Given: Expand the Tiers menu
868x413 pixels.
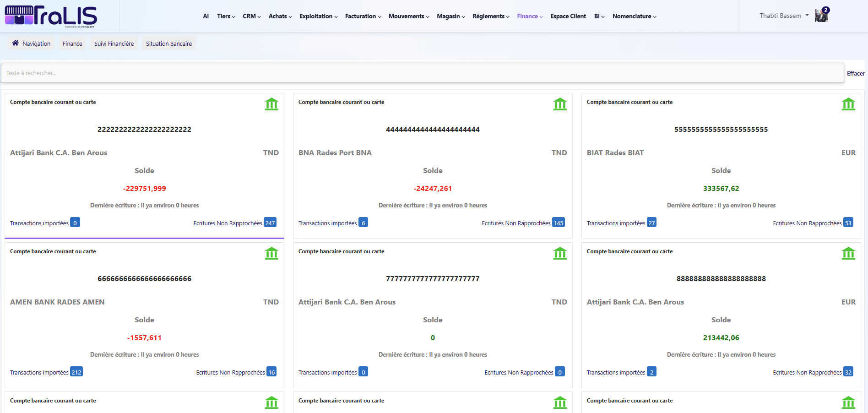Looking at the screenshot, I should [x=226, y=16].
